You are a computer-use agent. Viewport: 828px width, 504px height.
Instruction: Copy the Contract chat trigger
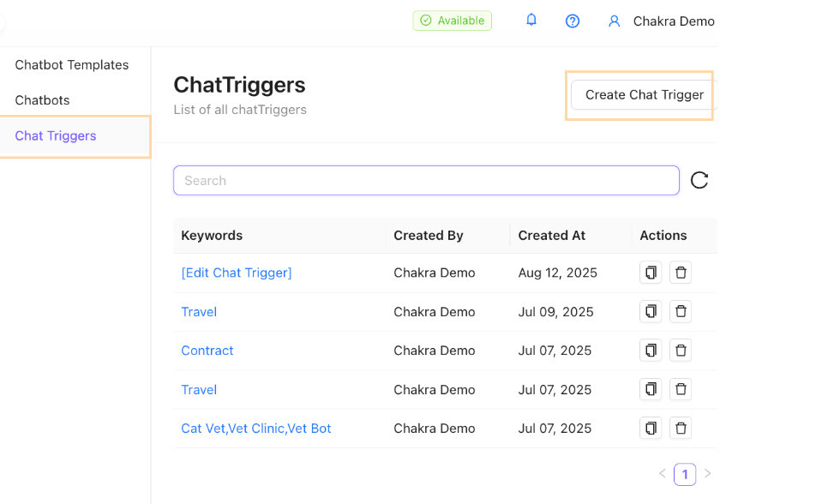pyautogui.click(x=650, y=350)
